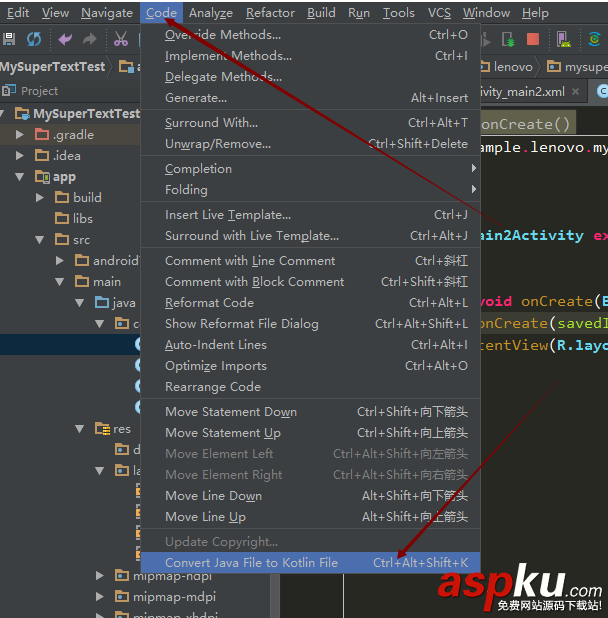Close the activity_main2.xml editor tab
608x618 pixels.
(x=575, y=91)
